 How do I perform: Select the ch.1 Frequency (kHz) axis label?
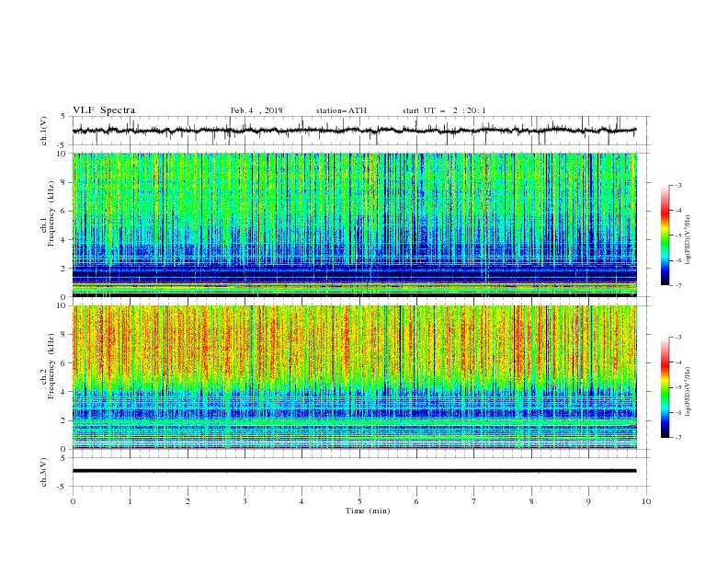coord(48,213)
